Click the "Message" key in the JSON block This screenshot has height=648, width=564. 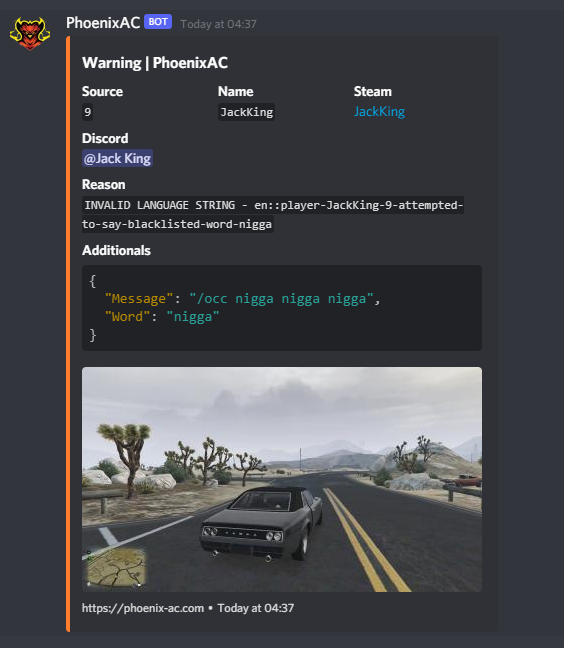tap(138, 298)
